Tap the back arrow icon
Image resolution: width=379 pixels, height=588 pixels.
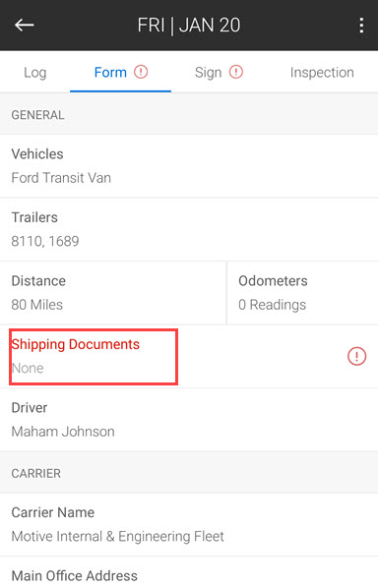(x=25, y=26)
